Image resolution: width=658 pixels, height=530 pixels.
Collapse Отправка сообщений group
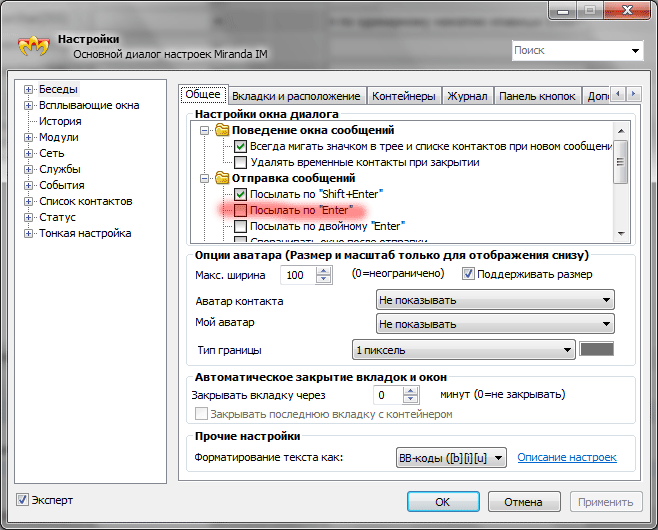click(x=204, y=178)
